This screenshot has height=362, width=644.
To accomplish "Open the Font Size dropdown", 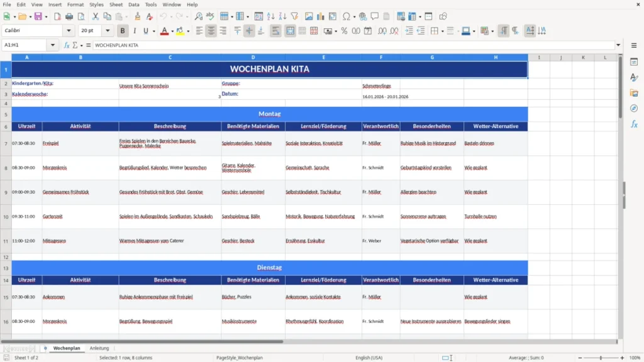I will pyautogui.click(x=108, y=31).
